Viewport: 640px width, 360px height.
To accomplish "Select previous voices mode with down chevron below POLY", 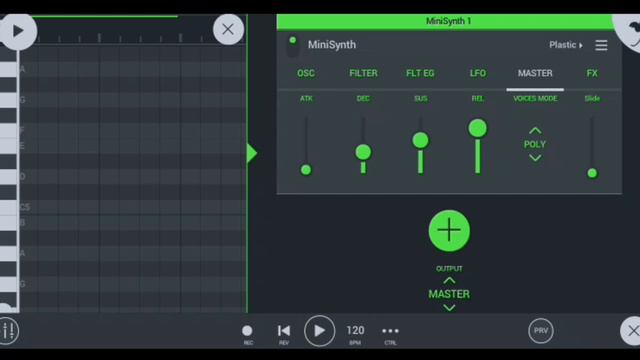I will pos(535,158).
